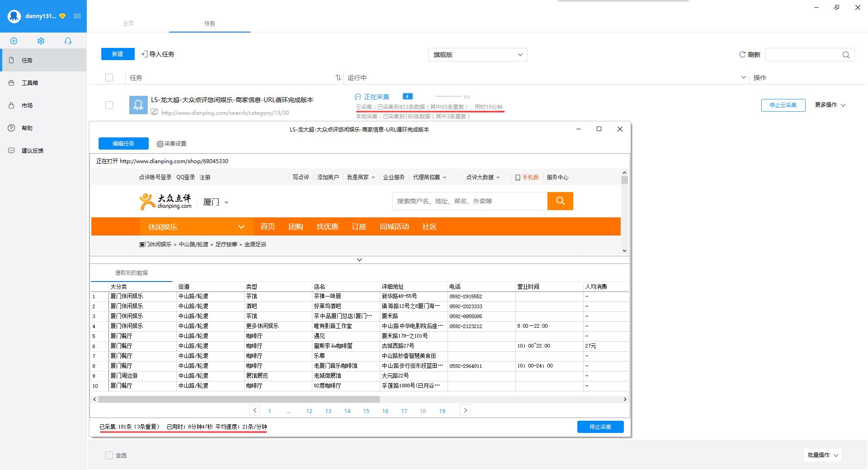Click 停止采集 button

600,427
